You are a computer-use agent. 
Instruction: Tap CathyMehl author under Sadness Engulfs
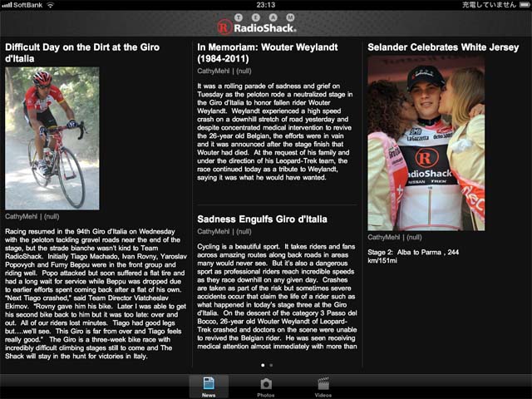(213, 232)
